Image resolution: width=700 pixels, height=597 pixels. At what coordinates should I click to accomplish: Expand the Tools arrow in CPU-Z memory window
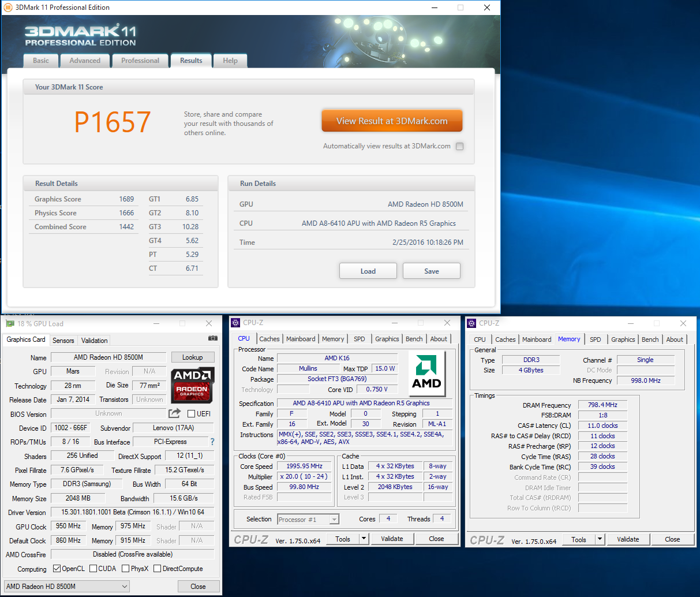(600, 539)
